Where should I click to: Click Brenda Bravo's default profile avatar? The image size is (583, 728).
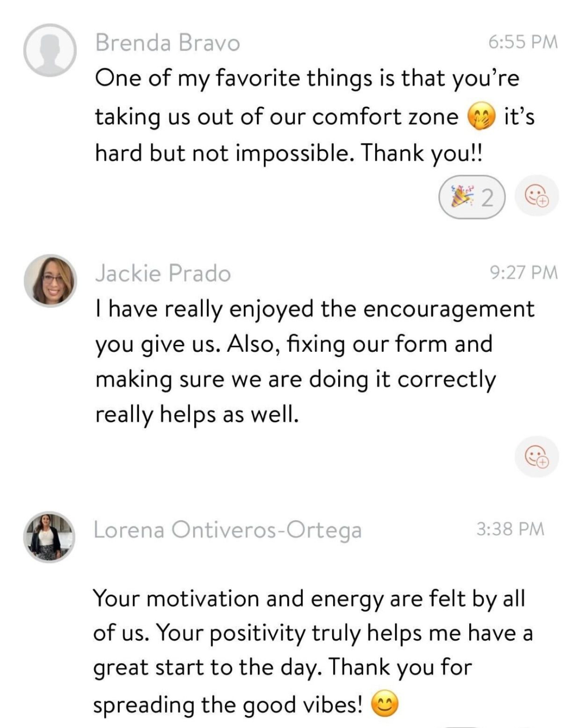[x=50, y=51]
